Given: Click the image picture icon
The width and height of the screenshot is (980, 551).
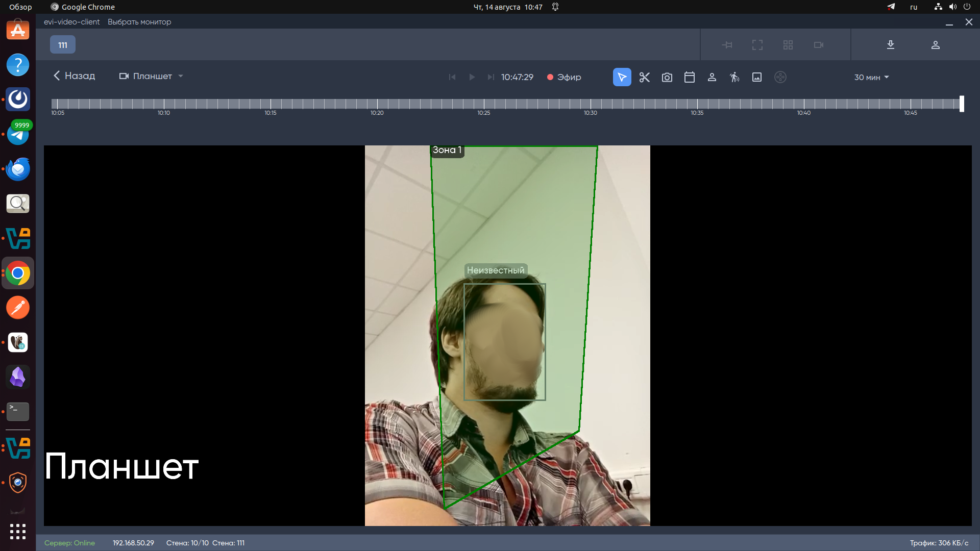Looking at the screenshot, I should (x=756, y=77).
